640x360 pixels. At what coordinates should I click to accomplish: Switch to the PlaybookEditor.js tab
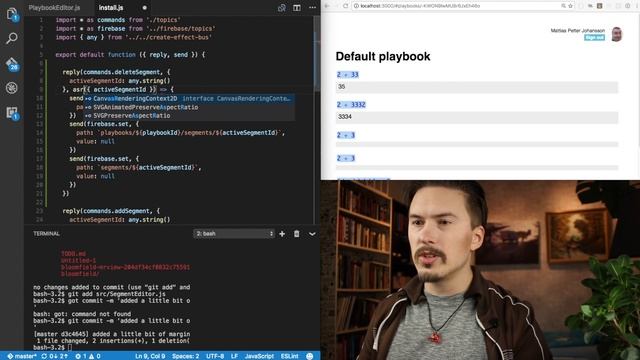tap(54, 7)
